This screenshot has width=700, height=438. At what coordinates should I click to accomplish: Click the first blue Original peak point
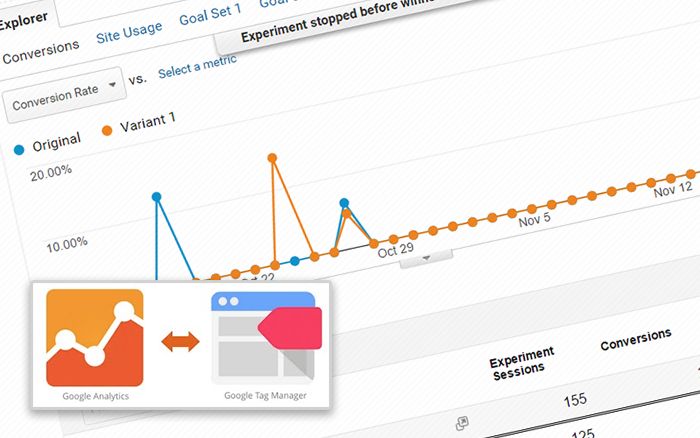point(156,197)
